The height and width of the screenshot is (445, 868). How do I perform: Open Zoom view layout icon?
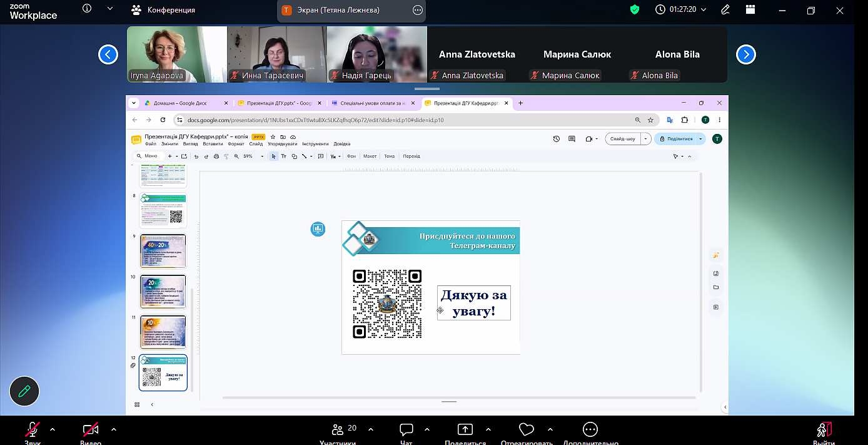click(750, 9)
